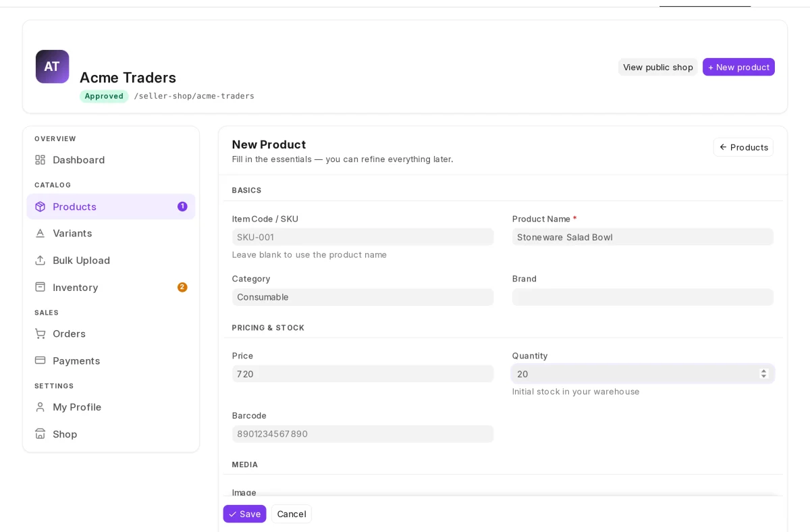Save the new product
The height and width of the screenshot is (532, 810).
tap(244, 514)
